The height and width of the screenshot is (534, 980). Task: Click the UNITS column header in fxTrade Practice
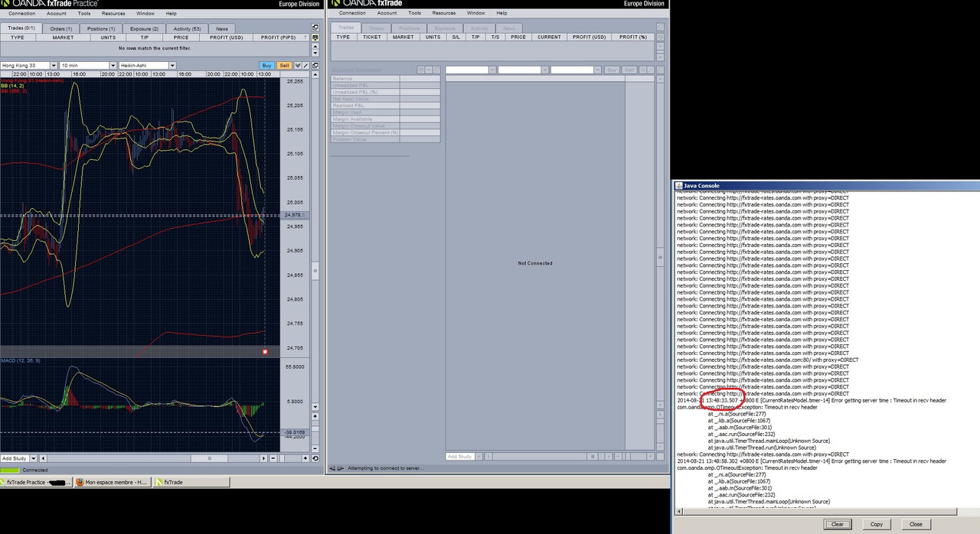pos(108,37)
